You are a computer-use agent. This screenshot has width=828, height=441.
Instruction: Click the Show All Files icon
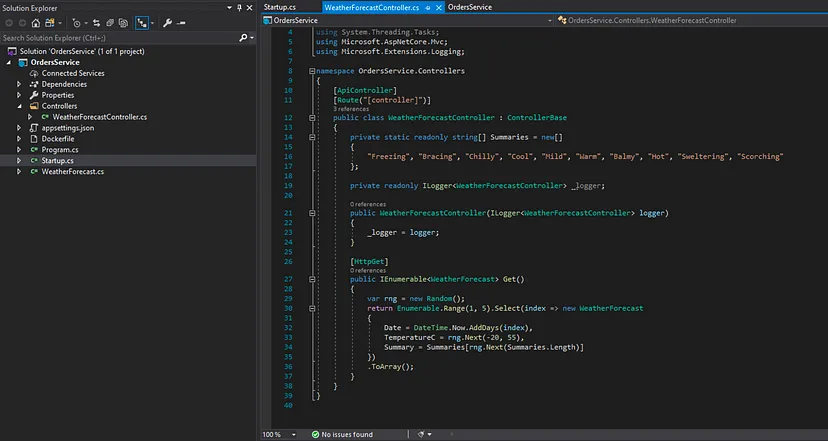point(124,23)
